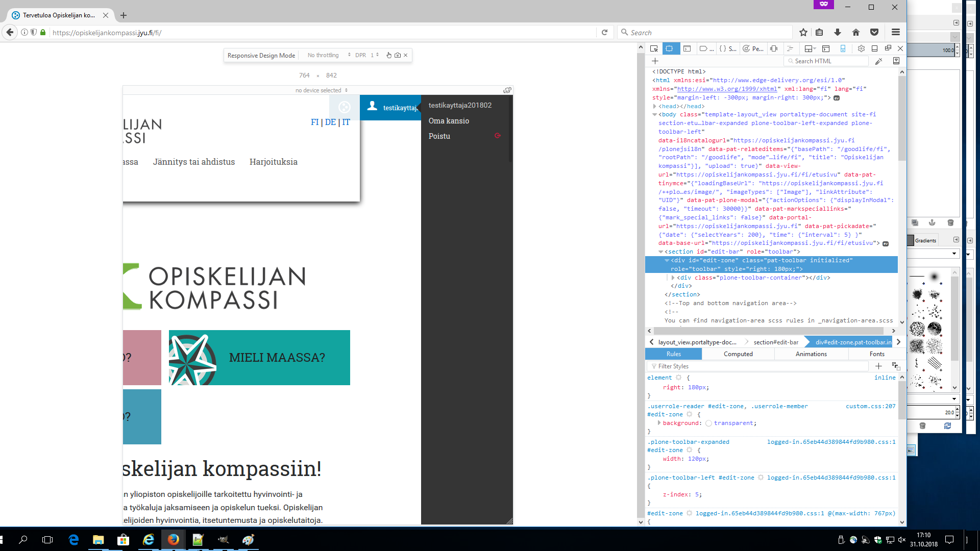
Task: Open the Style Editor panel tab
Action: (x=728, y=48)
